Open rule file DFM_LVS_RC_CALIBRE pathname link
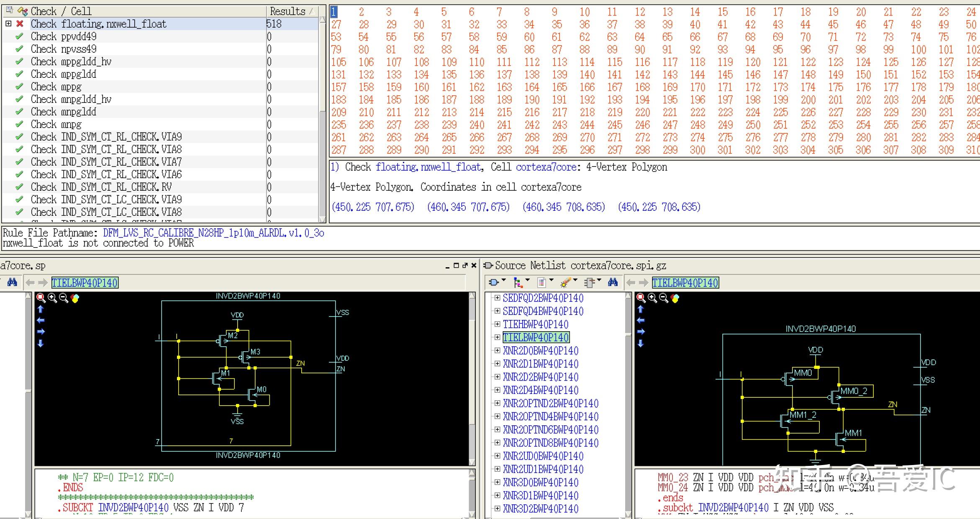 tap(213, 233)
